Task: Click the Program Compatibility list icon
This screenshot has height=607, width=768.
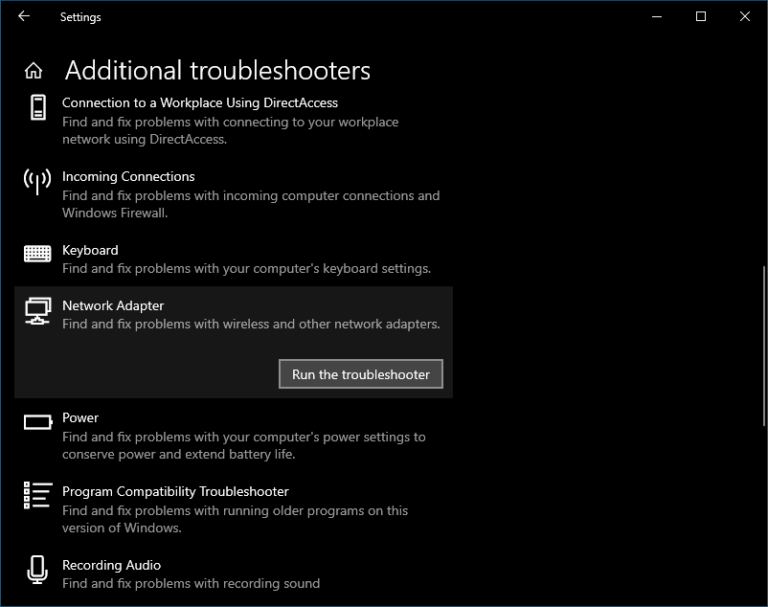Action: pyautogui.click(x=37, y=495)
